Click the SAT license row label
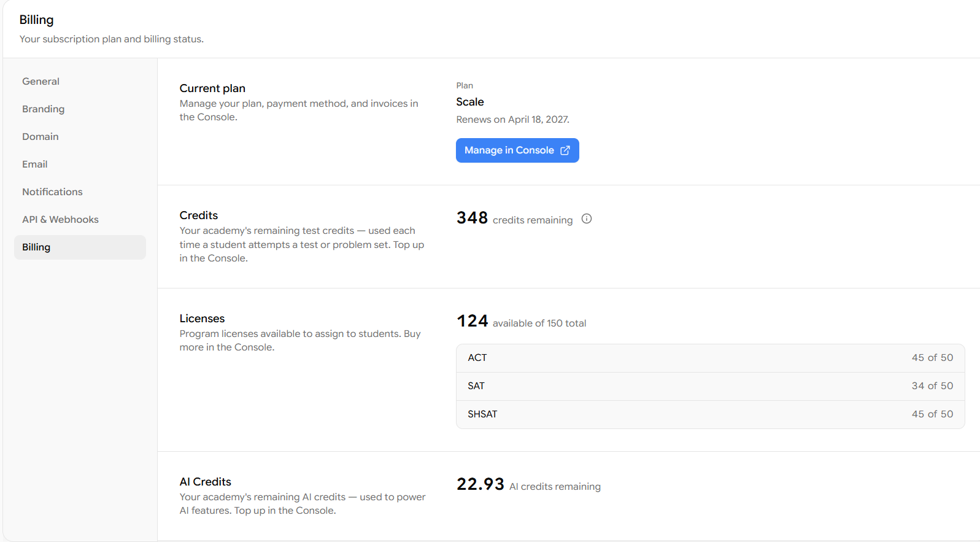This screenshot has height=542, width=980. click(x=476, y=386)
